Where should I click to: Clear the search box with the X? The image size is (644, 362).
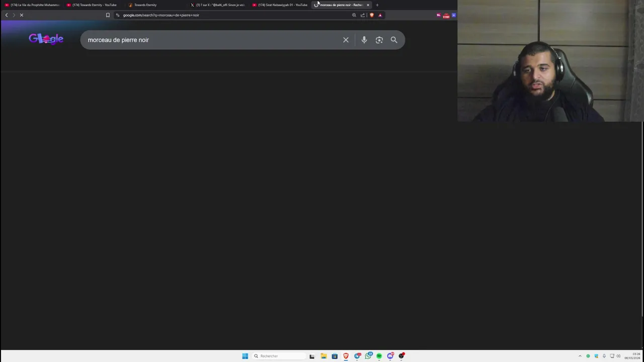pyautogui.click(x=346, y=40)
